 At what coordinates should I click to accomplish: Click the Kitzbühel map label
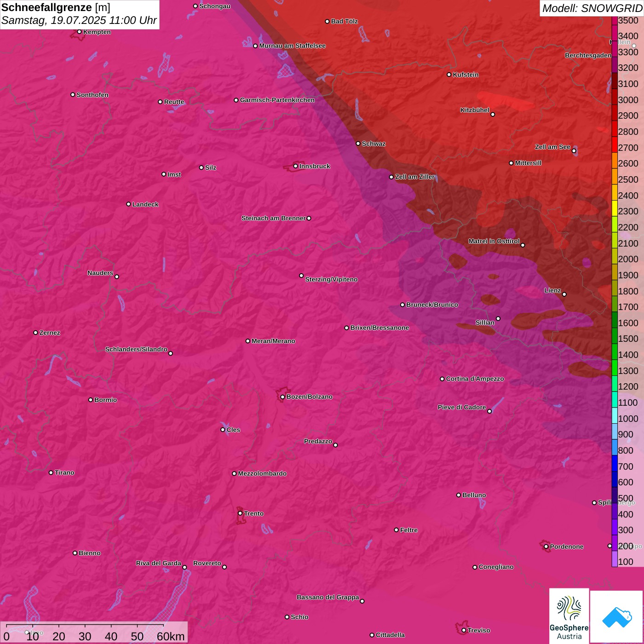pyautogui.click(x=474, y=110)
